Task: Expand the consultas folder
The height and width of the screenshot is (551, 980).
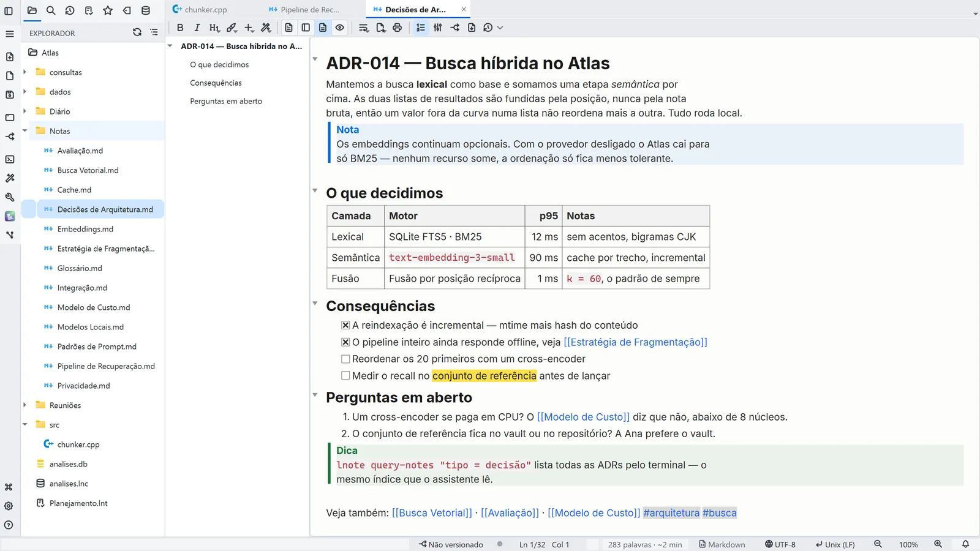Action: pyautogui.click(x=25, y=72)
